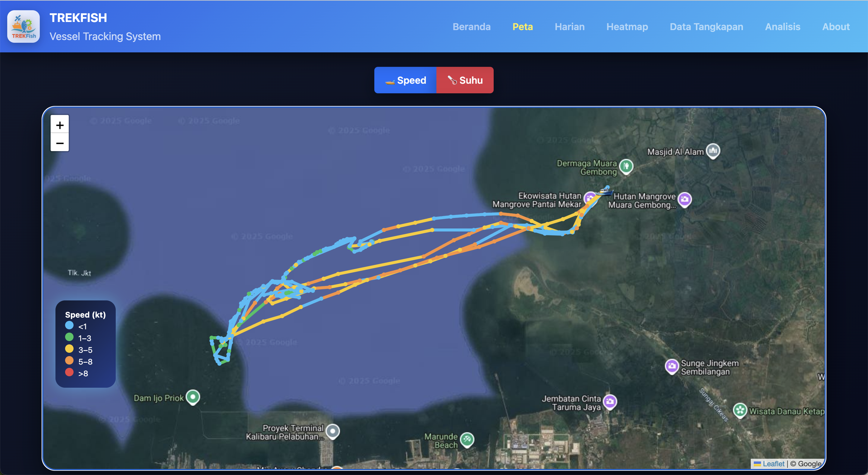
Task: Open the Analisis menu item
Action: (x=782, y=26)
